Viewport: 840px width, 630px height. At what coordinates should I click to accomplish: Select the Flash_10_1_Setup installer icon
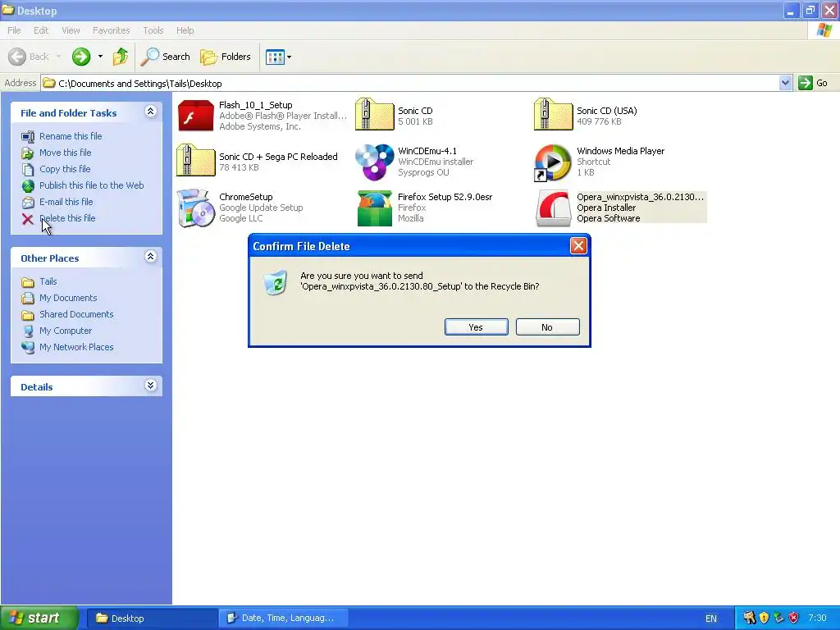click(195, 115)
